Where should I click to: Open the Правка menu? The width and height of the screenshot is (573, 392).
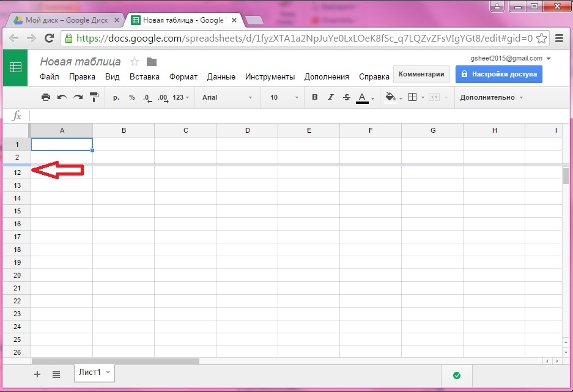[x=82, y=76]
